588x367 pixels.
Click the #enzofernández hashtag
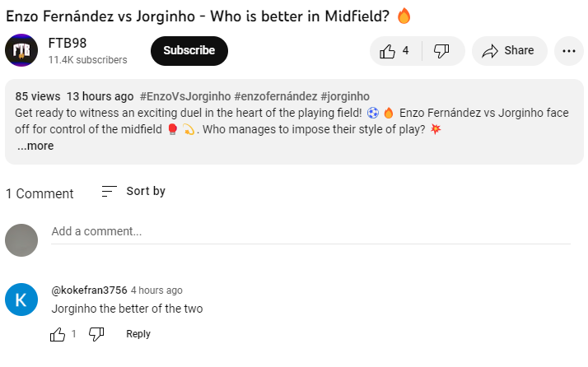276,96
